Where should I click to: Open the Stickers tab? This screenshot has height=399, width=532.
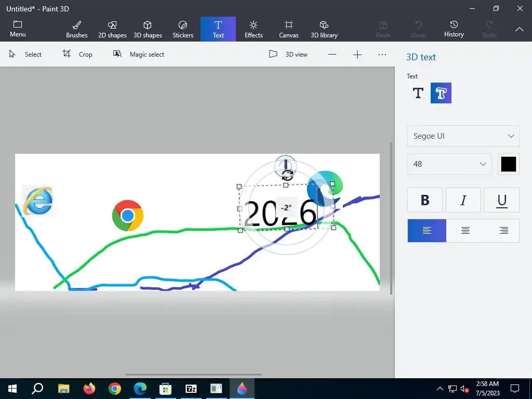(183, 29)
